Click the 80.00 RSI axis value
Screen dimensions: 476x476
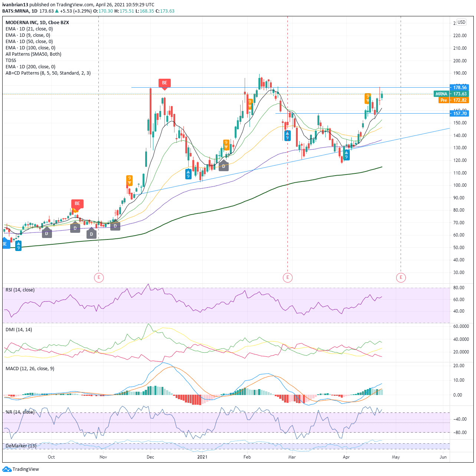point(459,288)
